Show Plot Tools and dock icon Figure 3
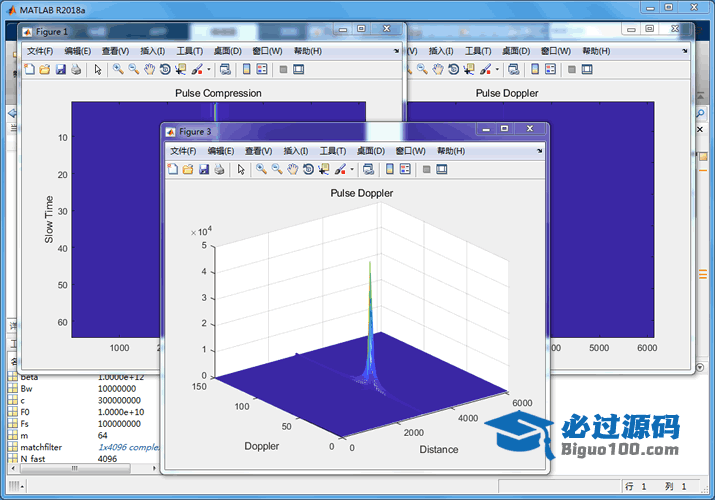 [441, 170]
